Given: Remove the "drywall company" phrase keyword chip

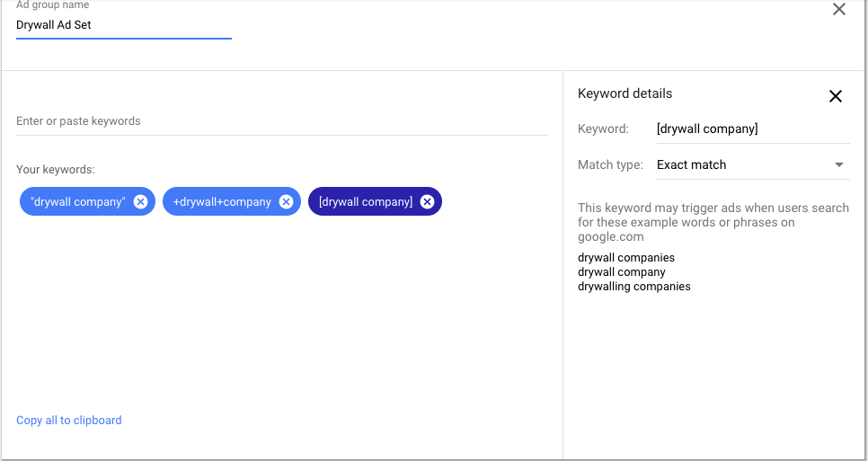Looking at the screenshot, I should click(x=140, y=202).
